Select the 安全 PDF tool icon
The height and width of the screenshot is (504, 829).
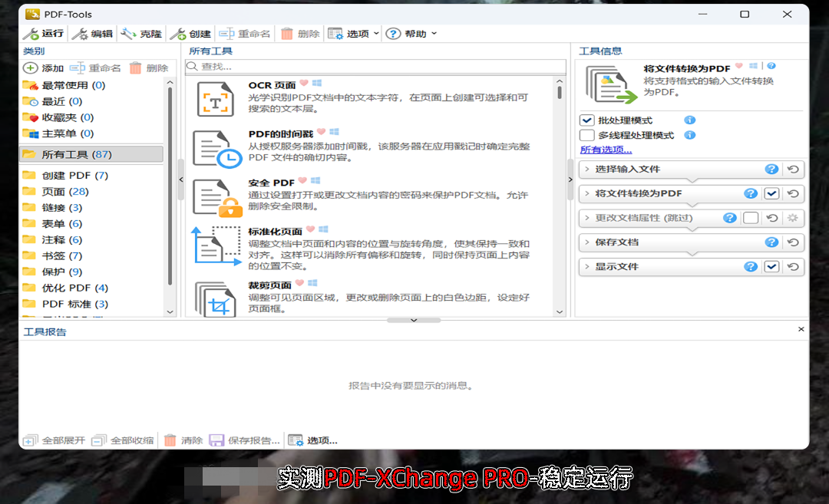(x=217, y=198)
